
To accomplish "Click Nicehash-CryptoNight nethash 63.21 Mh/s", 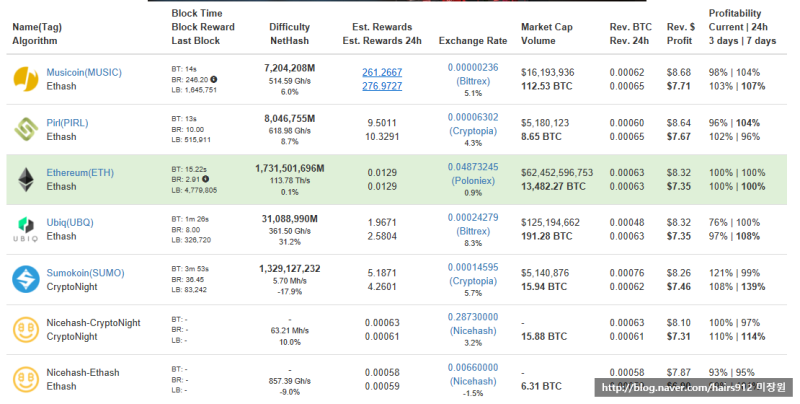I will (289, 331).
